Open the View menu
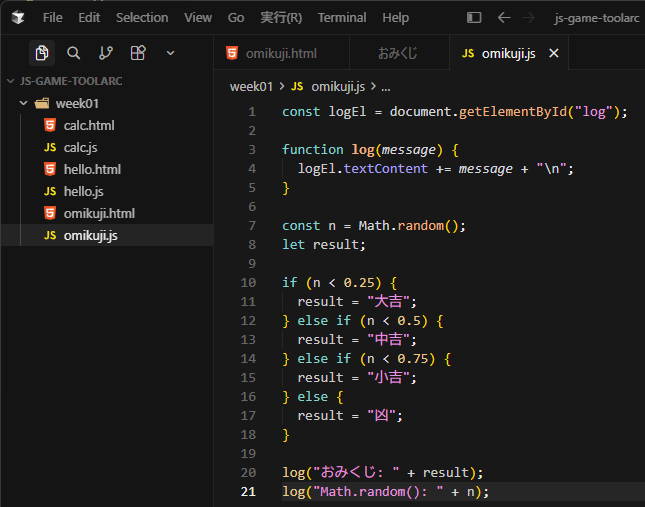645x507 pixels. [x=198, y=18]
